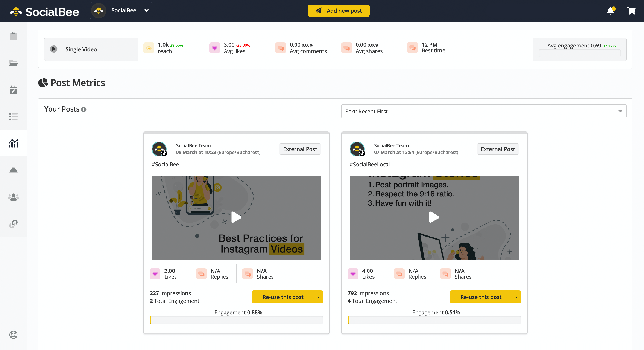
Task: Click the info icon beside Your Posts
Action: [x=84, y=109]
